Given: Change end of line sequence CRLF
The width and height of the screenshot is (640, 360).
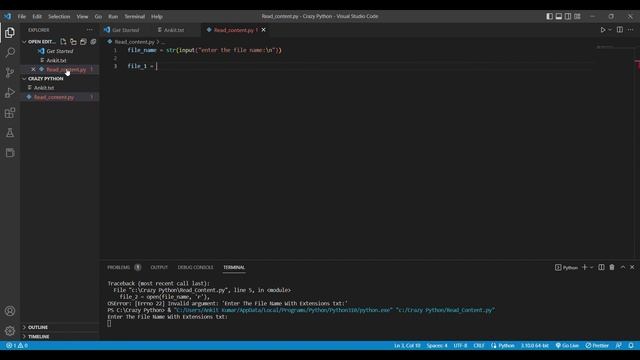Looking at the screenshot, I should [x=479, y=345].
